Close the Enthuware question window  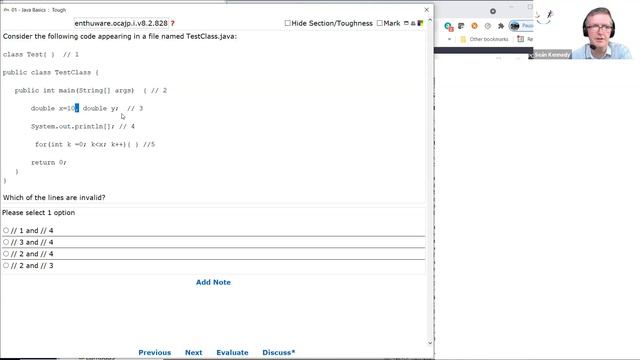tap(427, 9)
